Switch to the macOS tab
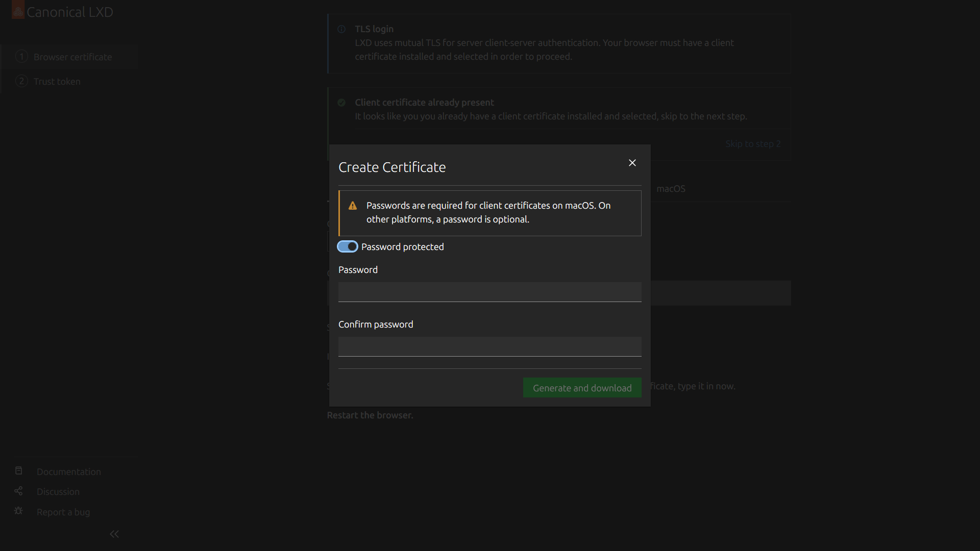This screenshot has height=551, width=980. (671, 189)
